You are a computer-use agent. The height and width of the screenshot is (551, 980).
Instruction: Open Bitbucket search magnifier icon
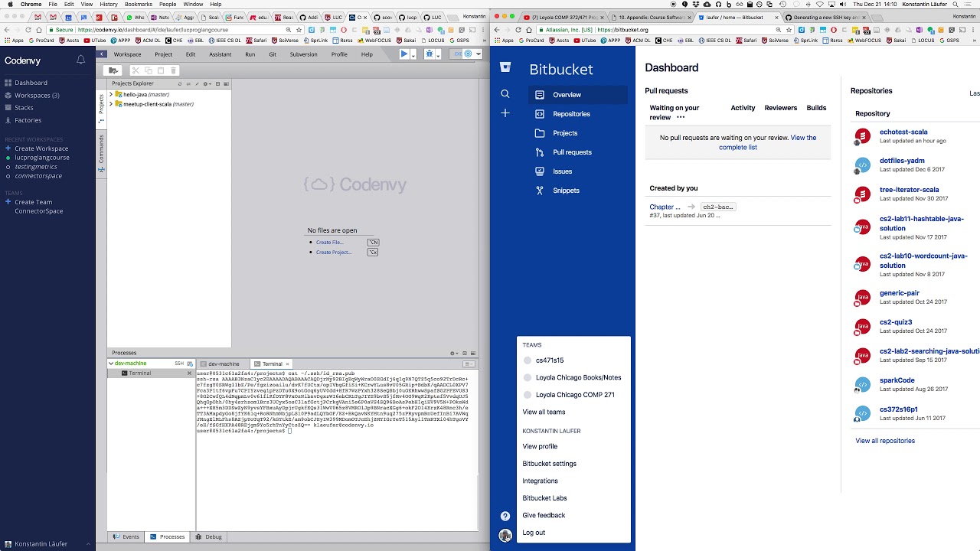(505, 93)
